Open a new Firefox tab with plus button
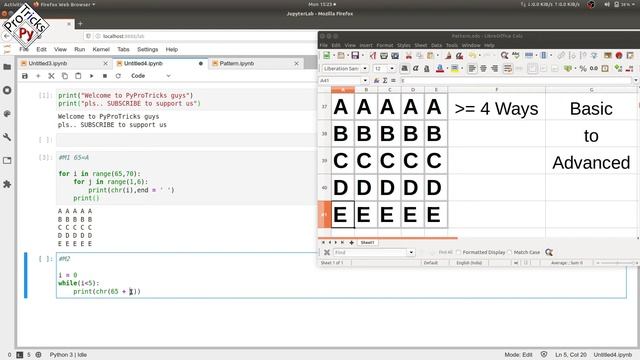 [80, 24]
